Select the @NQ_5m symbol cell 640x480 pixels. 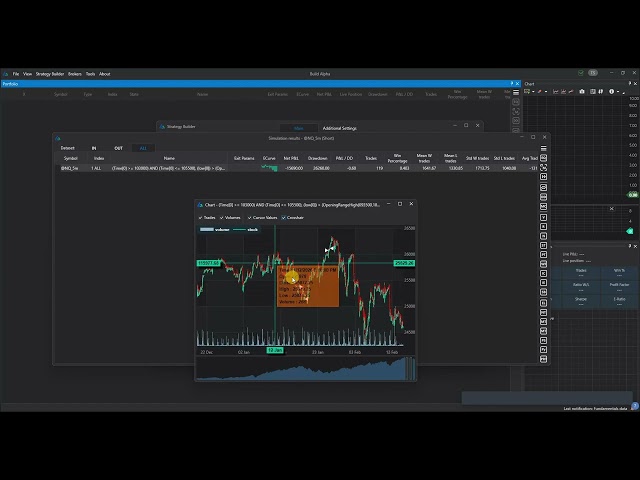[x=69, y=168]
